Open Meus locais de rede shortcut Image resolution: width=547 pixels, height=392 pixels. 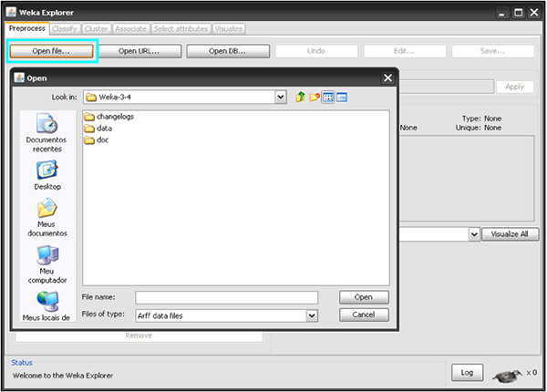pos(46,306)
